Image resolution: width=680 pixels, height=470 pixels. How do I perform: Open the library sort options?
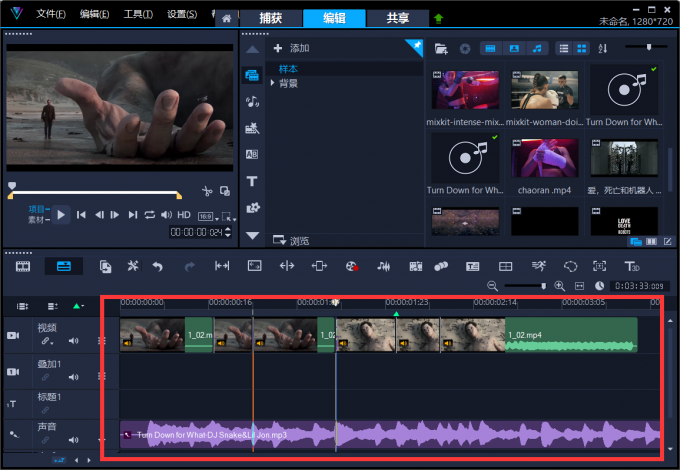coord(603,49)
